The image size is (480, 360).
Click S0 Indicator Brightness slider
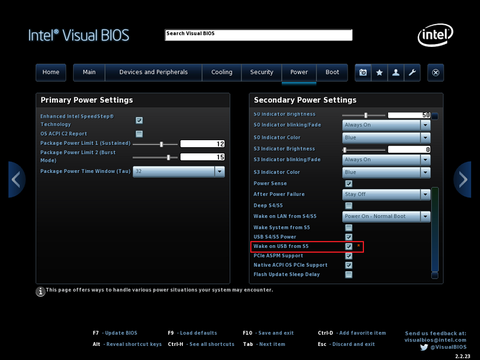(x=364, y=115)
